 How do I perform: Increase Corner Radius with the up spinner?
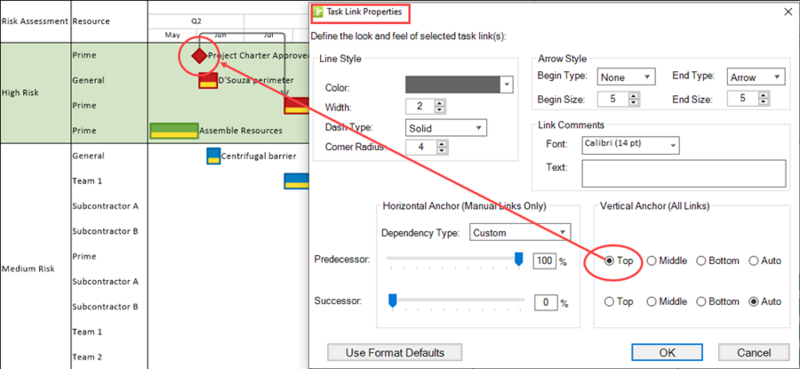(x=442, y=144)
